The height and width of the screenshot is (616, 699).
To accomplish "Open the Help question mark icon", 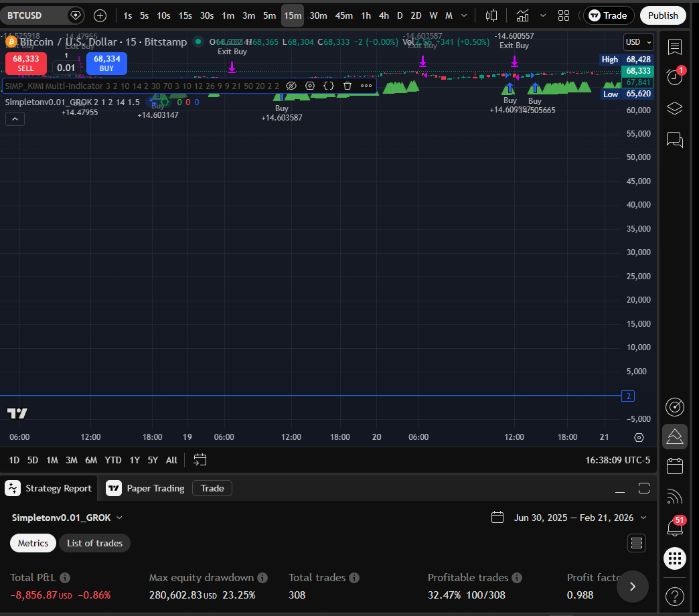I will click(x=674, y=596).
